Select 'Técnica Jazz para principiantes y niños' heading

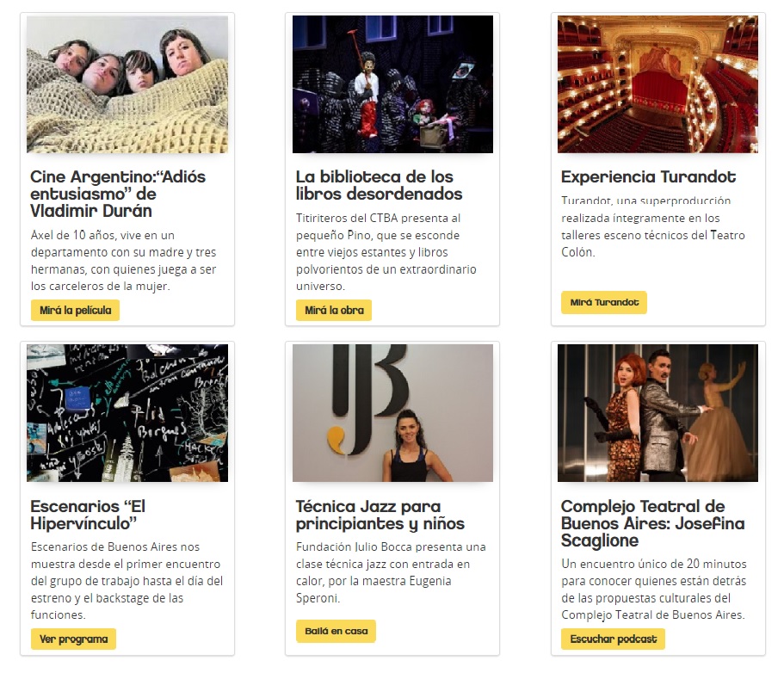380,515
